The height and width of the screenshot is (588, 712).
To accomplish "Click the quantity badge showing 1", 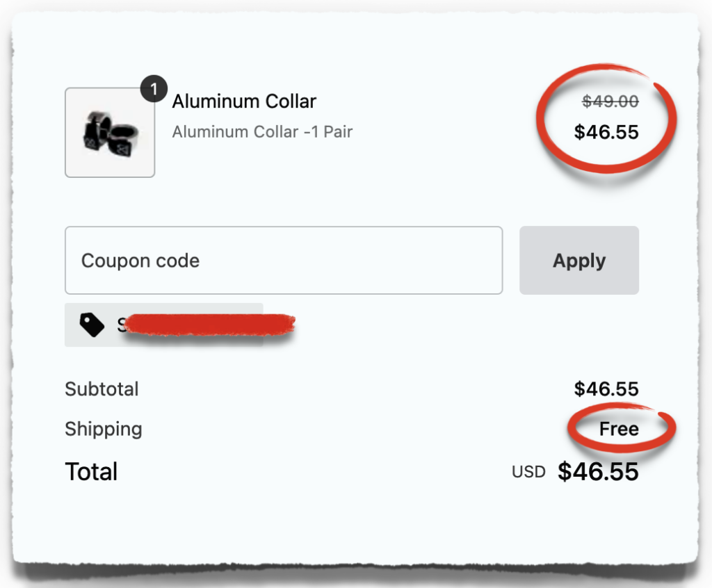I will (x=153, y=88).
